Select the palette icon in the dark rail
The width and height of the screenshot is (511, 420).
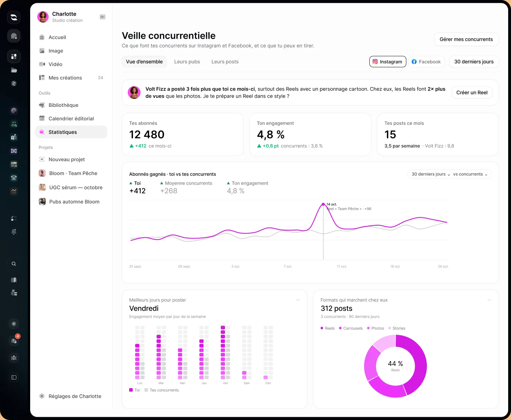(x=14, y=110)
